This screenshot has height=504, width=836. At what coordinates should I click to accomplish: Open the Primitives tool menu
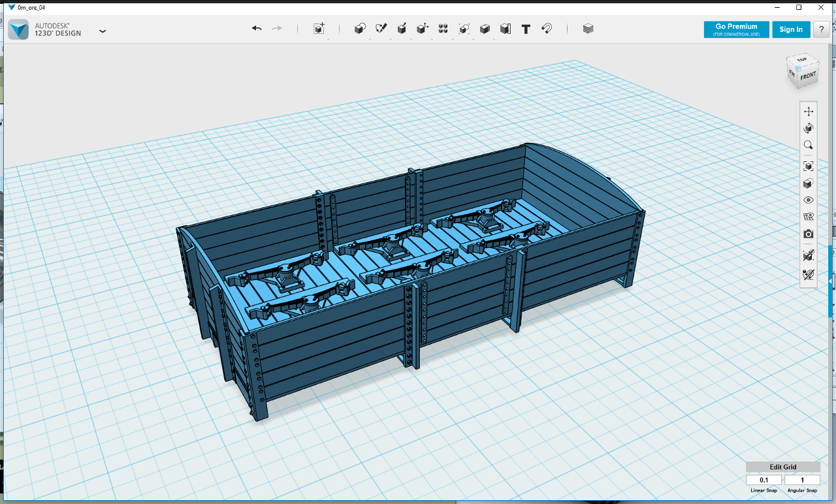pos(360,29)
